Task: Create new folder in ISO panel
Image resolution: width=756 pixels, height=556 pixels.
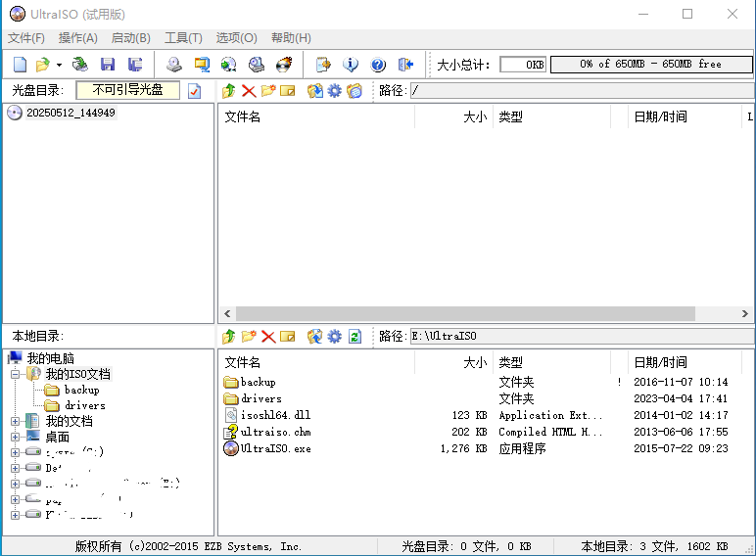Action: [268, 91]
